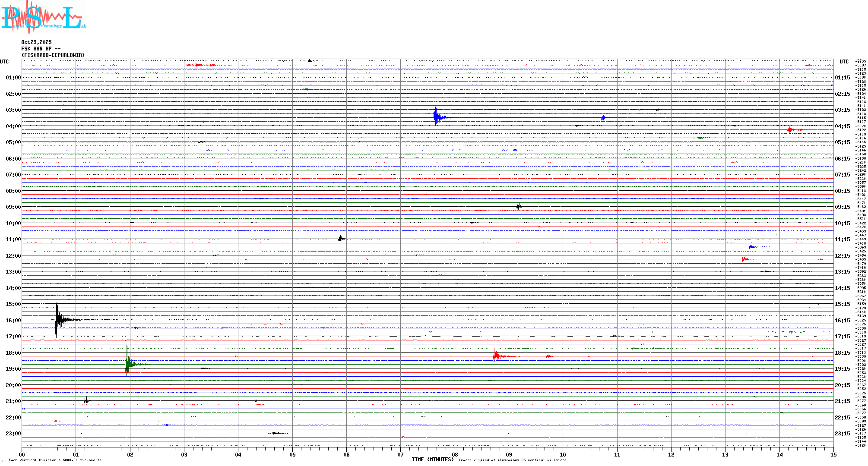Click the right UTC axis heading
The height and width of the screenshot is (466, 868).
point(844,62)
